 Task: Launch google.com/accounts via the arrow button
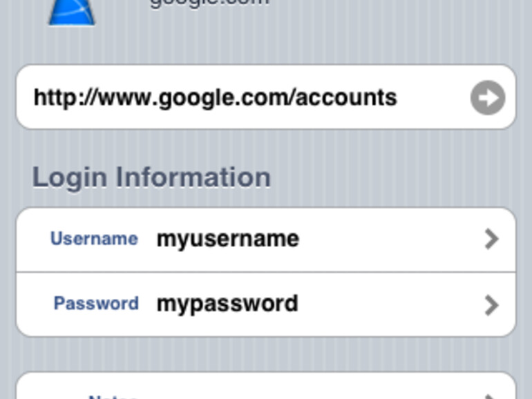point(488,97)
